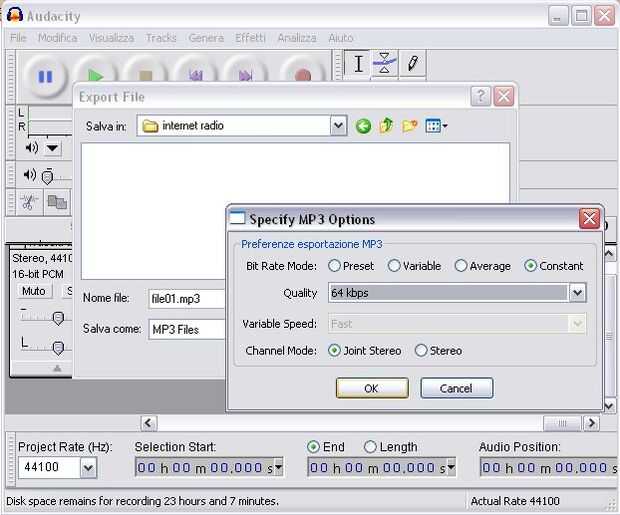Click Cancel in Specify MP3 Options
The height and width of the screenshot is (515, 620).
(456, 388)
